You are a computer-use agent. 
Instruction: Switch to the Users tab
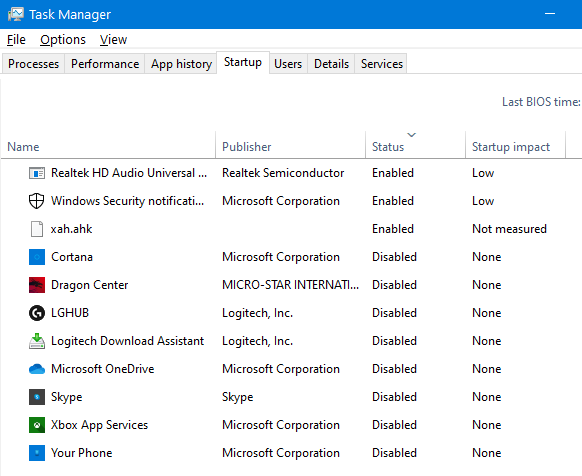(x=288, y=64)
